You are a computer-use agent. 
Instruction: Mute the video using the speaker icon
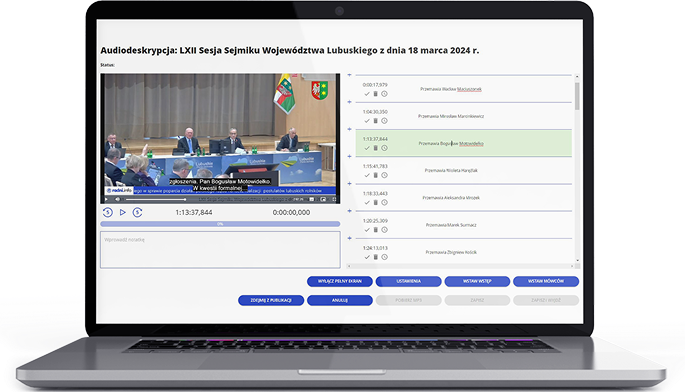click(x=117, y=199)
